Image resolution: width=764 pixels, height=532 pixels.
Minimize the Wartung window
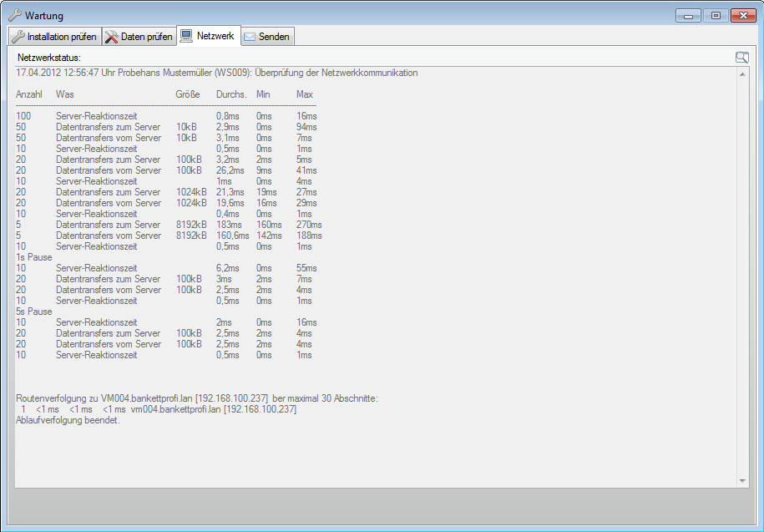(x=689, y=15)
